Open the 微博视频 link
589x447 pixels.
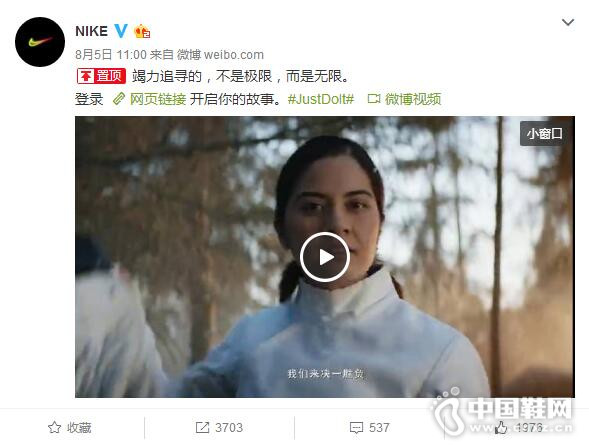point(413,99)
